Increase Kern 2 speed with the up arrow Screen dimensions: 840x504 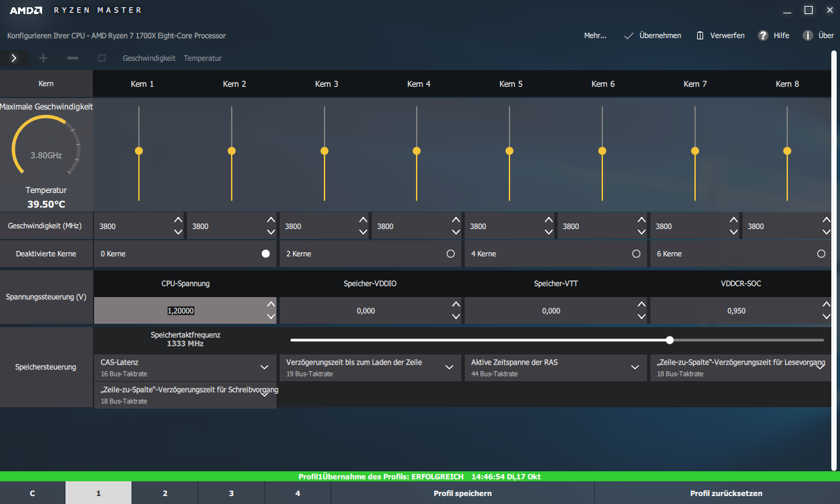pyautogui.click(x=270, y=220)
